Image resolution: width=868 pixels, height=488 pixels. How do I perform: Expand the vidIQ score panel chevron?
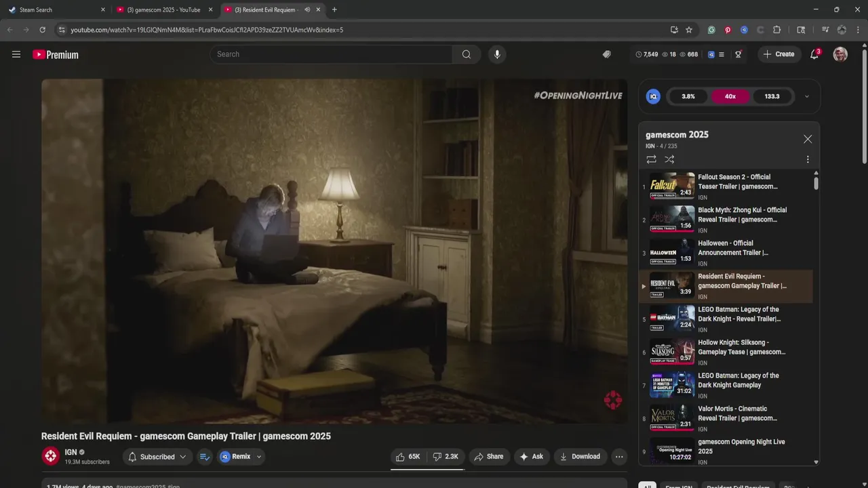[x=806, y=96]
